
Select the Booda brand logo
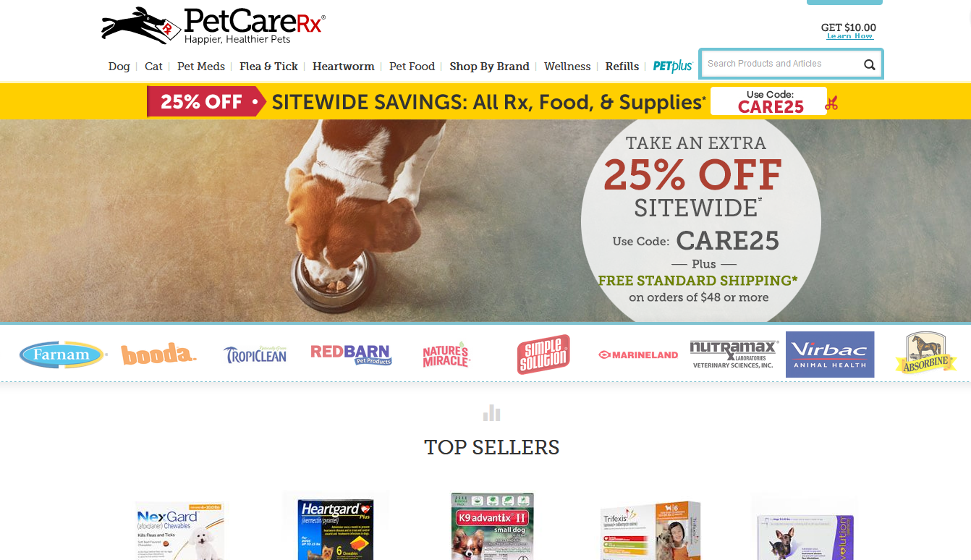158,354
